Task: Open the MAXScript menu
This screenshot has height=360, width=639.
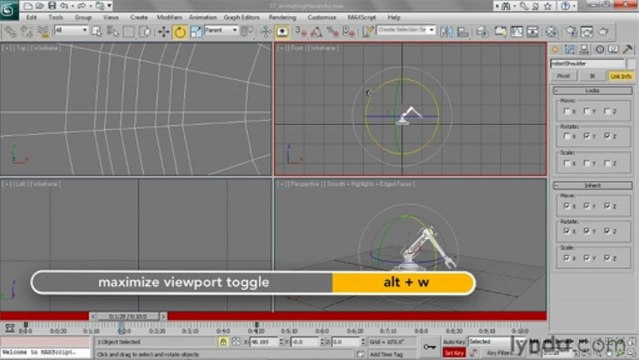Action: point(361,18)
